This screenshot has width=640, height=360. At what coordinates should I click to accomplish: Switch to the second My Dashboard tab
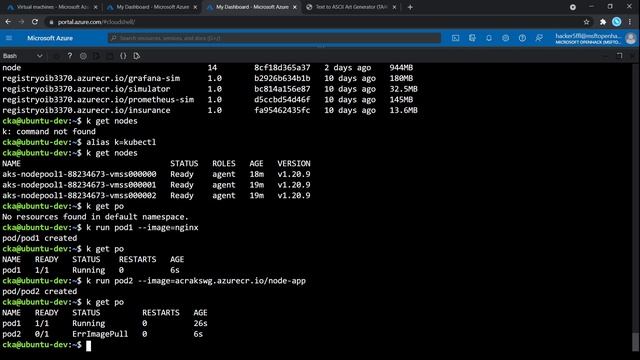[x=252, y=7]
